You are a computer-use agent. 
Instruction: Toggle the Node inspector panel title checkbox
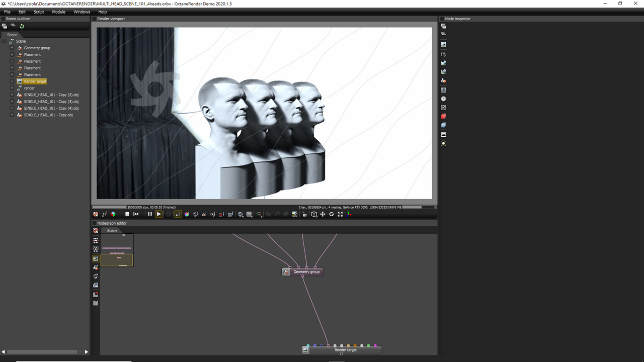point(442,19)
